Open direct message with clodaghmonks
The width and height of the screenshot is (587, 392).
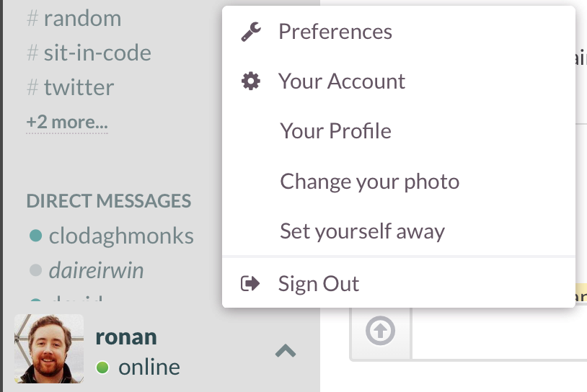120,236
